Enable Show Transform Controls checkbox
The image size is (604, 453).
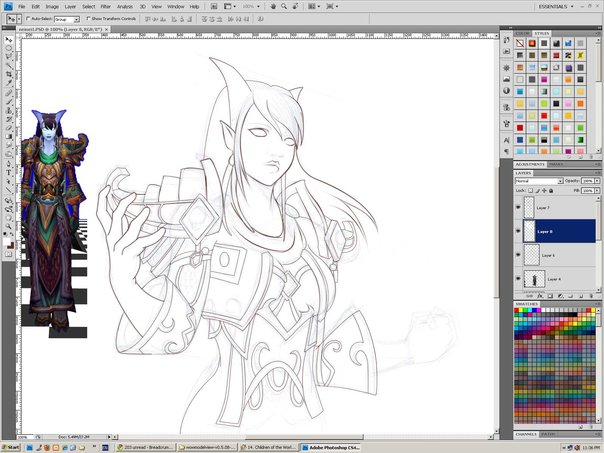click(x=88, y=18)
